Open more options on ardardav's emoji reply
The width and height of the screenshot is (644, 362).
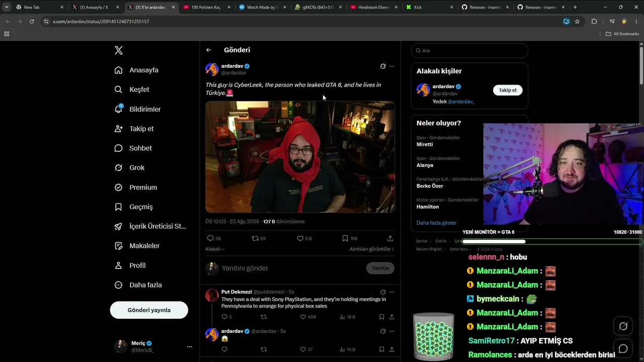392,331
